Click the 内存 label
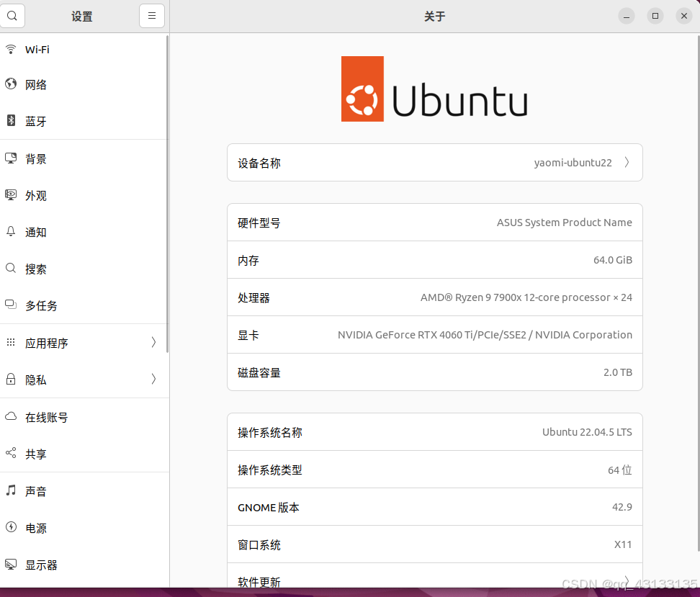This screenshot has height=597, width=700. [248, 260]
